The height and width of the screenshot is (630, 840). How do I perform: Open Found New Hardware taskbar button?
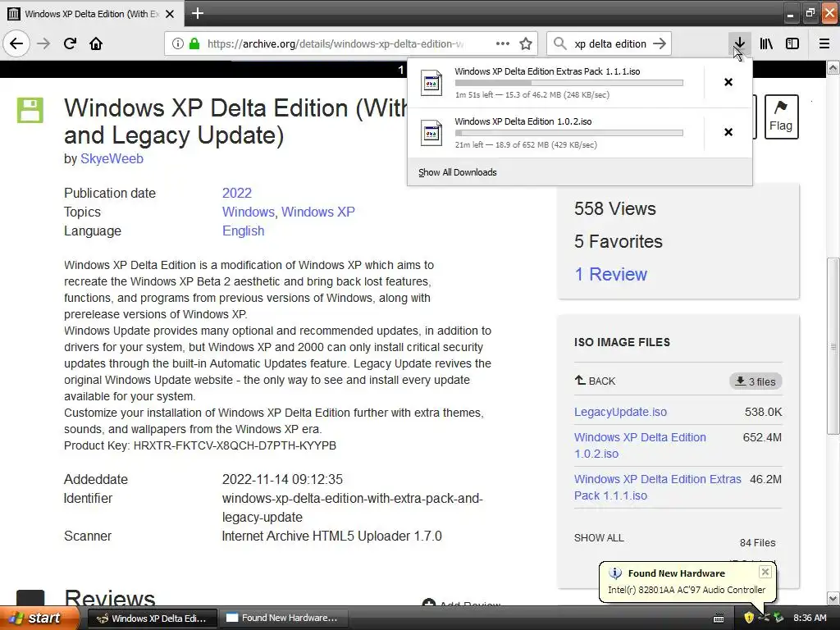click(284, 619)
